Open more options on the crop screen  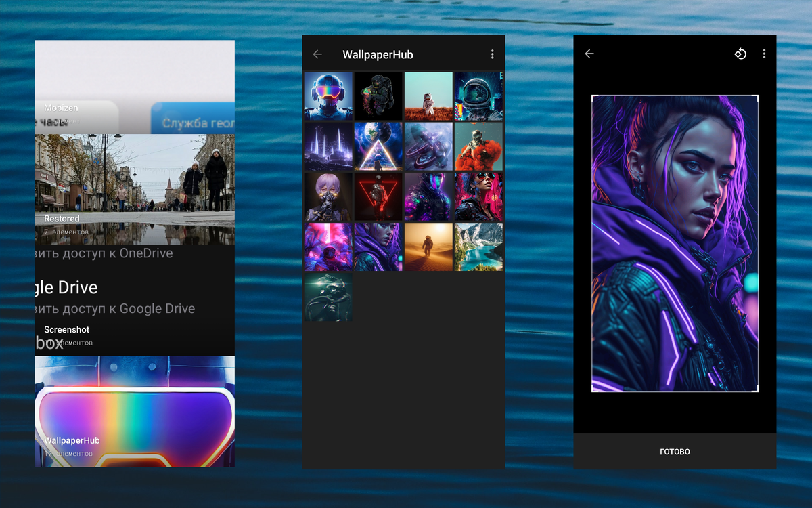point(764,54)
